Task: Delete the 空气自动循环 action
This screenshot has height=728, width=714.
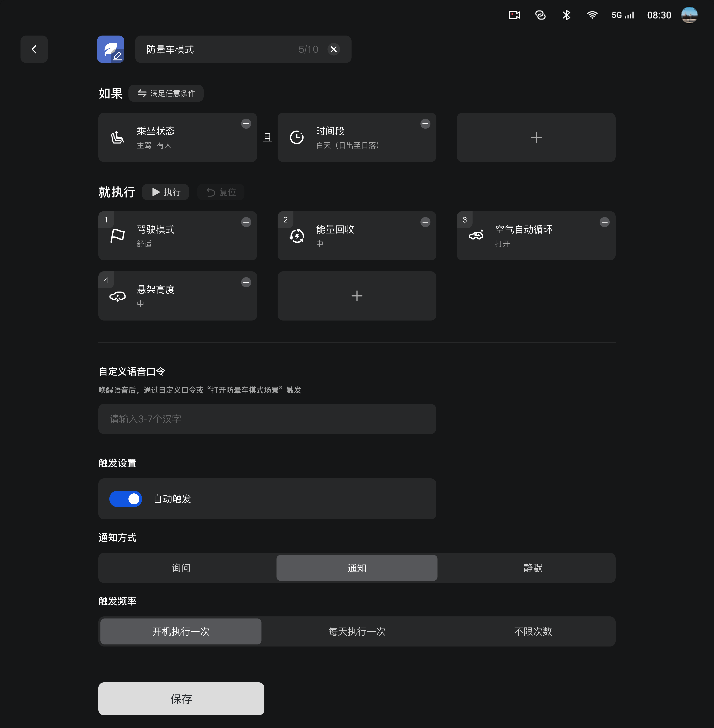Action: pos(605,222)
